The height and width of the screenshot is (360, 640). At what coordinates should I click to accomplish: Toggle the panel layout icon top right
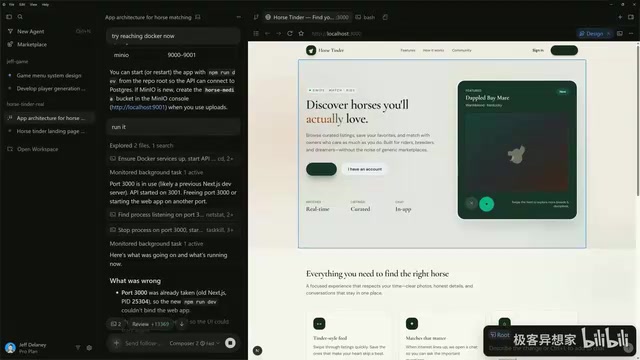(x=631, y=17)
